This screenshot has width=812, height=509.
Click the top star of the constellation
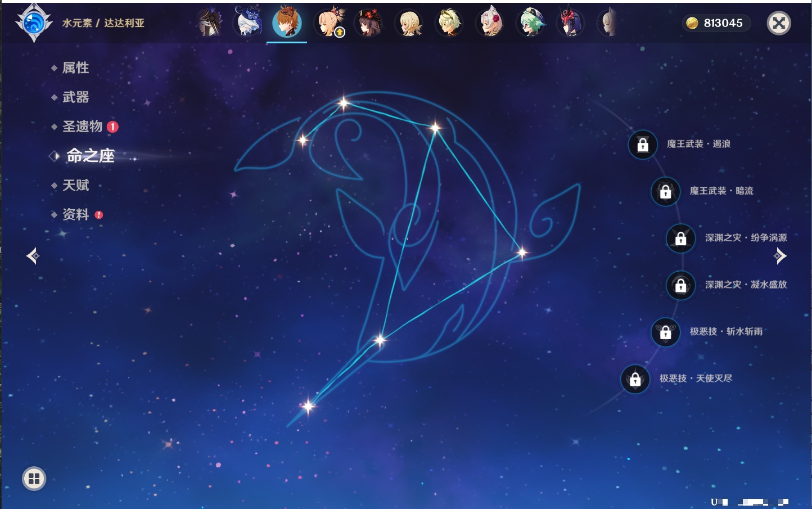pos(343,103)
